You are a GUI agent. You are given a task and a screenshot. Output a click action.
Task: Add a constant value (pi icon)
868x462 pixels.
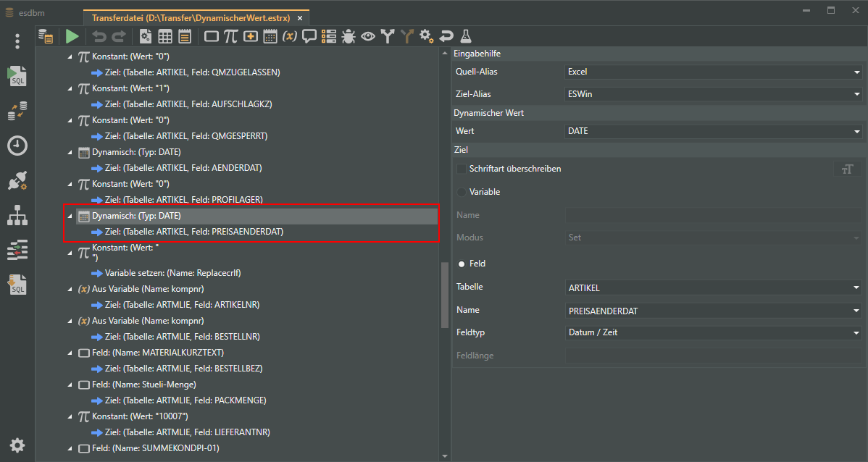pyautogui.click(x=231, y=36)
